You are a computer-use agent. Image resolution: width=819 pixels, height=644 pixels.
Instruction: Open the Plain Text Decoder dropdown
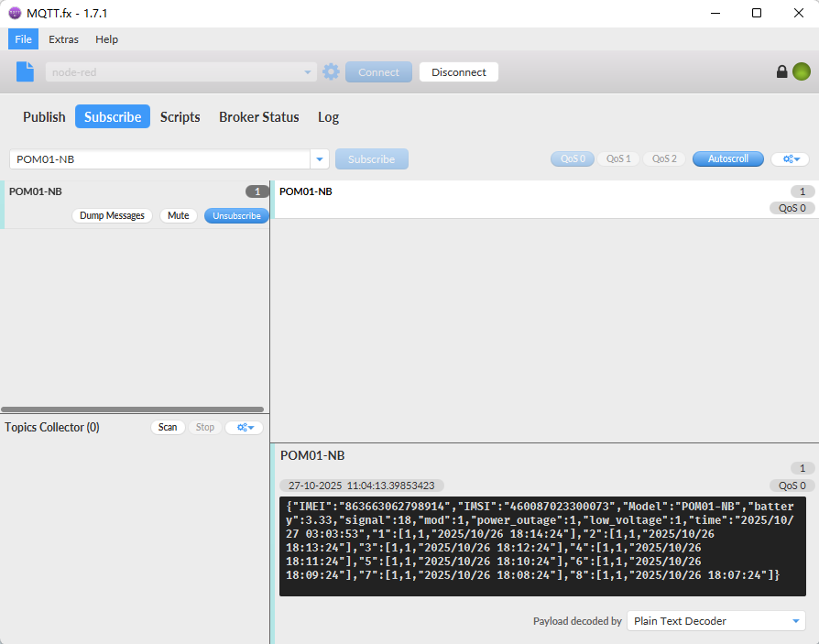[x=716, y=621]
